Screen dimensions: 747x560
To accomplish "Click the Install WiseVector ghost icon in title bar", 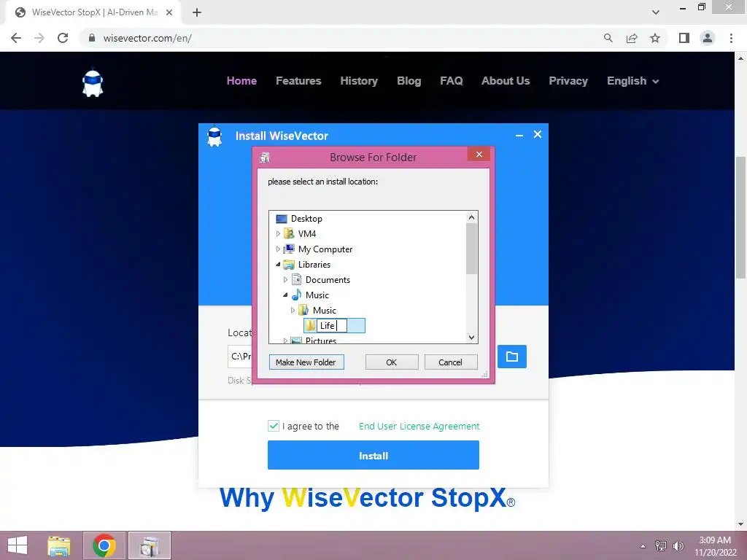I will (x=214, y=136).
